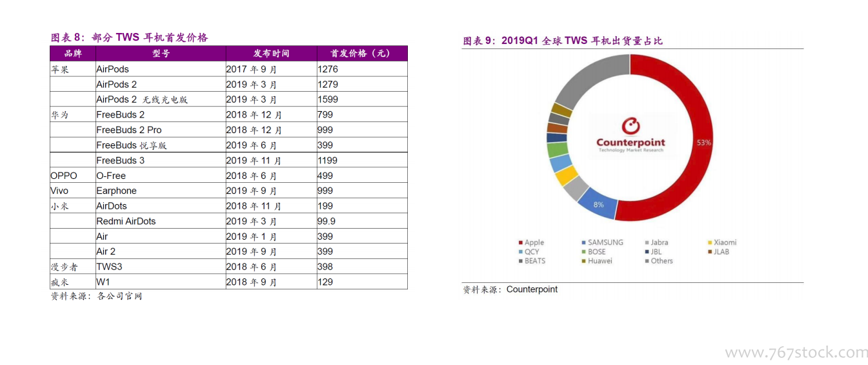Select the Others legend label
Viewport: 868px width, 365px height.
(x=661, y=261)
